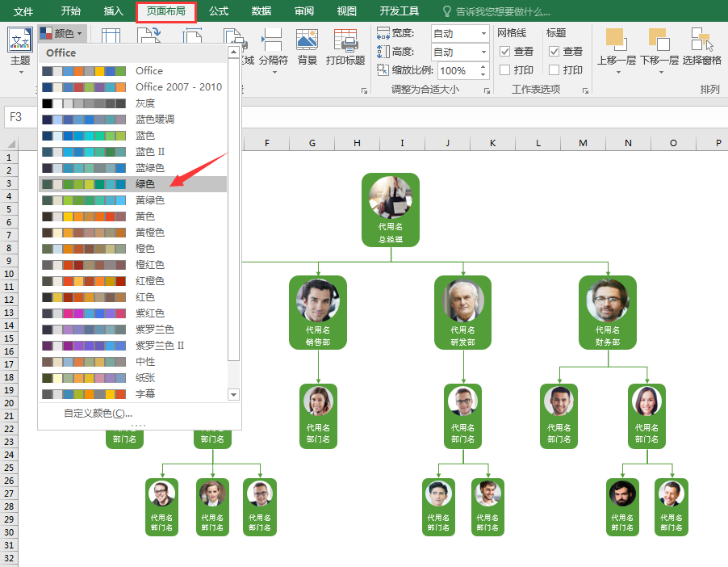Click the 上移一层 bring forward icon
Screen dimensions: 728x567
pyautogui.click(x=616, y=39)
